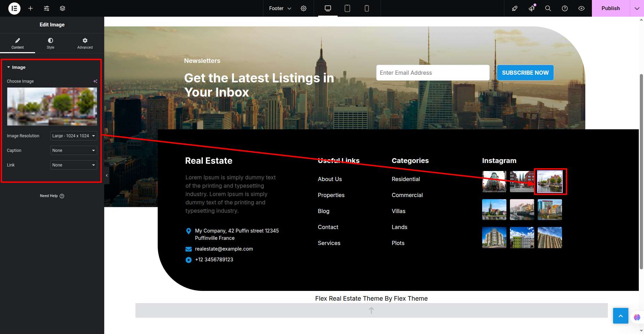Open the Add Element plus icon
This screenshot has height=334, width=644.
[x=31, y=8]
